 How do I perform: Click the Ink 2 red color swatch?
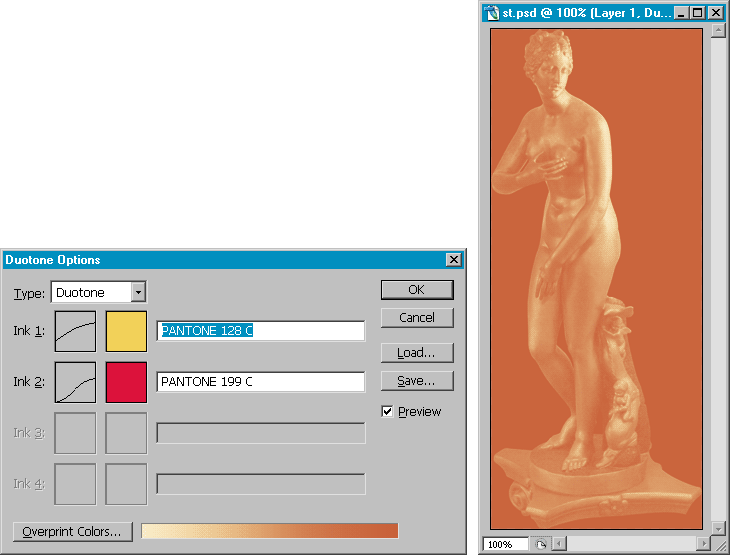coord(126,382)
